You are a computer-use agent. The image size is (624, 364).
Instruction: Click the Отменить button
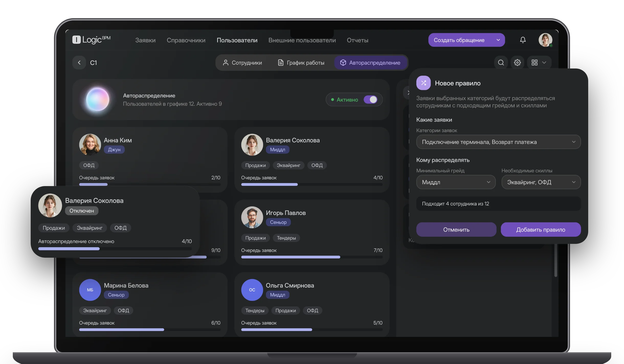click(x=456, y=230)
